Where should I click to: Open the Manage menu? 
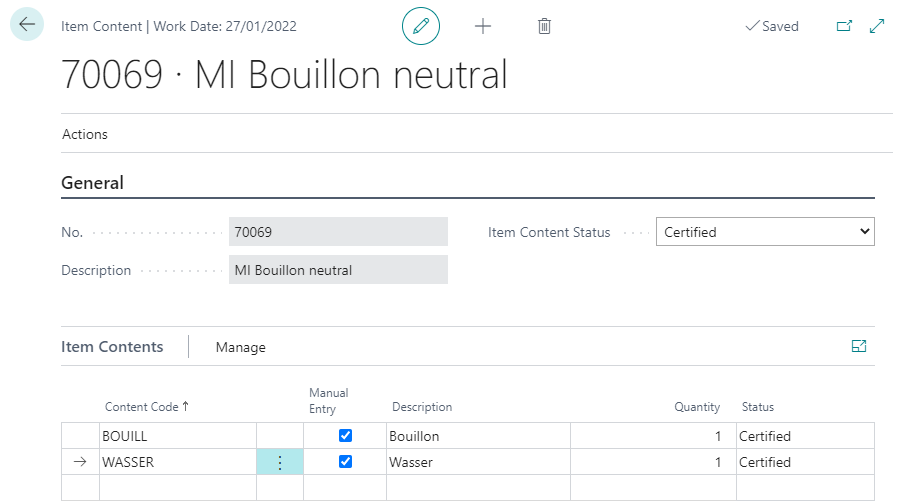point(241,347)
